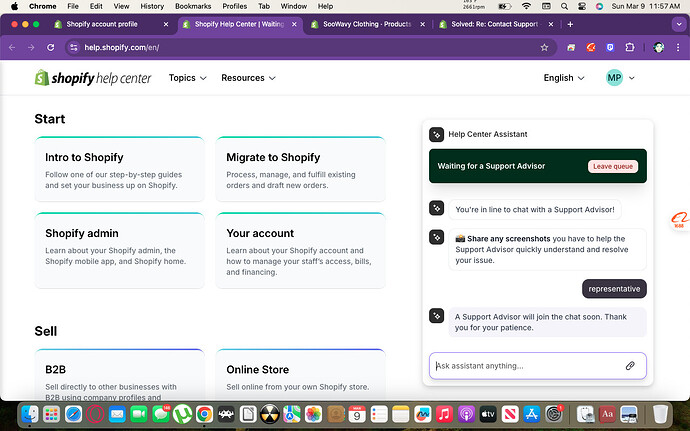Open the Chrome extensions puzzle icon
This screenshot has height=431, width=690.
click(x=630, y=48)
